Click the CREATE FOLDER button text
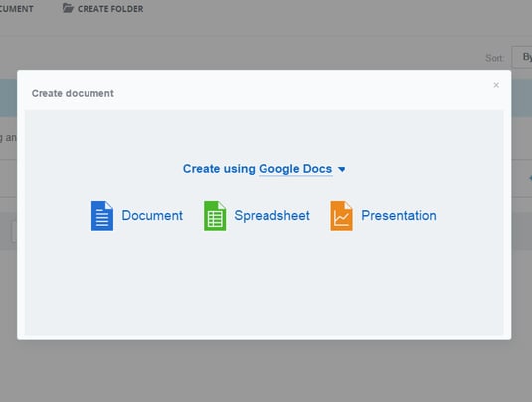Screen dimensions: 532x402 click(110, 9)
